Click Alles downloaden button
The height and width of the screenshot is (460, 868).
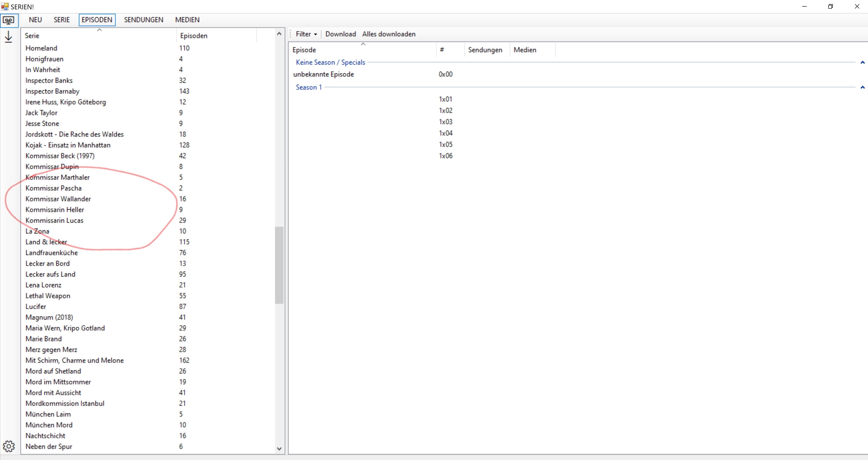389,34
